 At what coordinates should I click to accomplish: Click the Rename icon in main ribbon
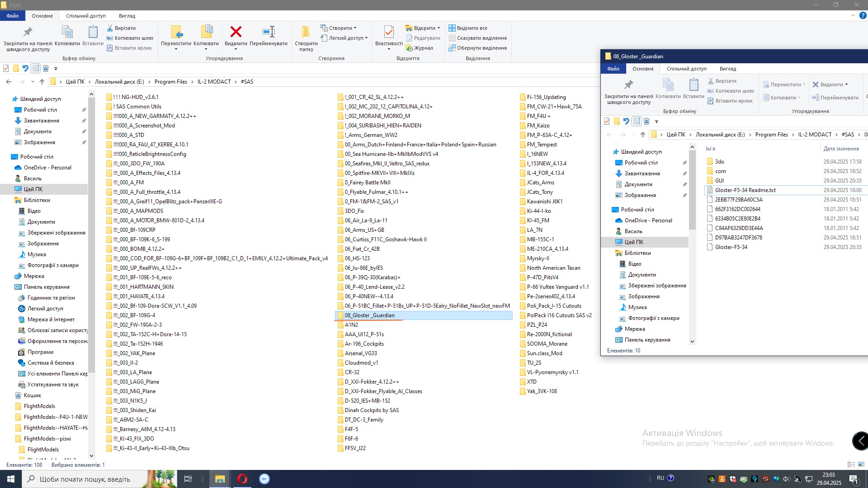point(268,32)
